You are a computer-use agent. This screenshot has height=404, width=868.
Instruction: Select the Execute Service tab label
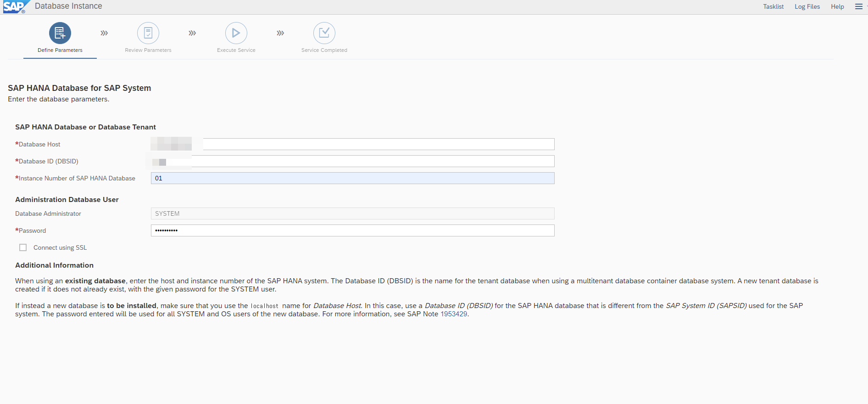point(236,50)
